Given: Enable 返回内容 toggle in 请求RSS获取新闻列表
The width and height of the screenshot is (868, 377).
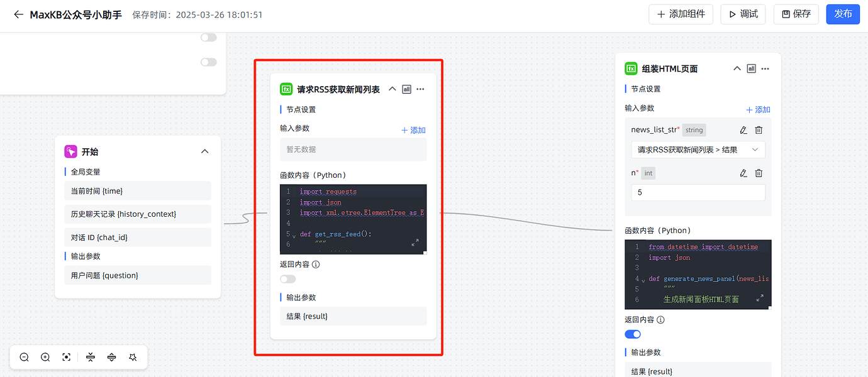Looking at the screenshot, I should [287, 278].
